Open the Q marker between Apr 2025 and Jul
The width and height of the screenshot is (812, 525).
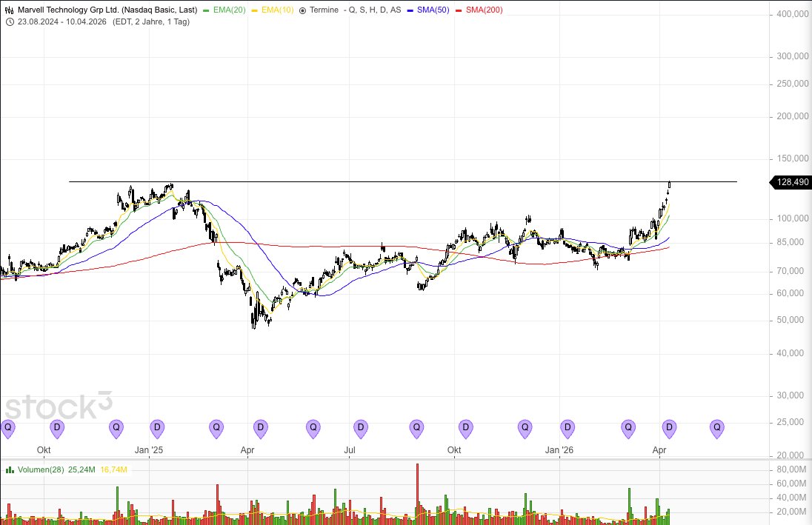313,429
